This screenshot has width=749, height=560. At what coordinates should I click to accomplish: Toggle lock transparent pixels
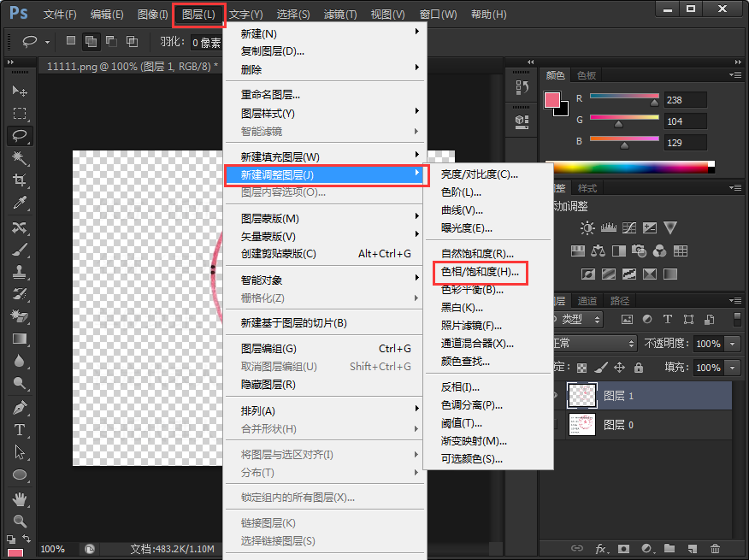581,368
